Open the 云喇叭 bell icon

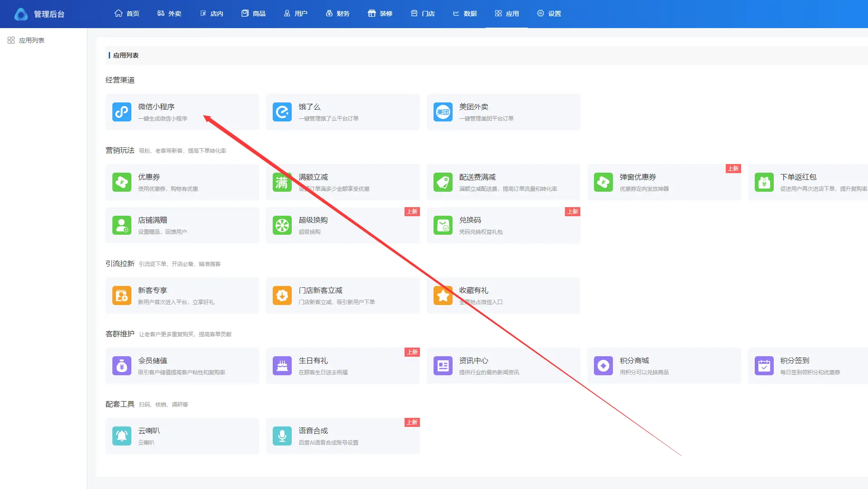click(122, 436)
